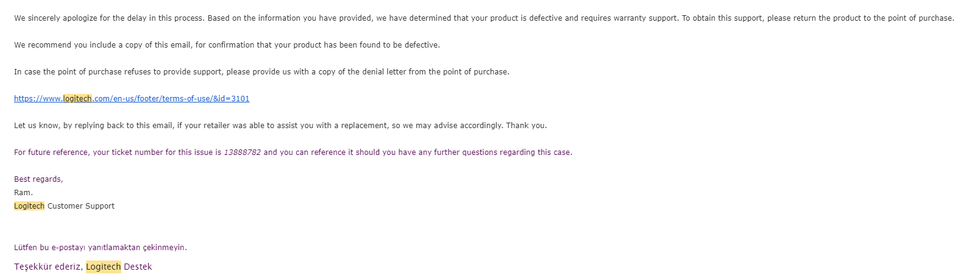The width and height of the screenshot is (980, 280).
Task: Click "In case the point of purchase refuses" text
Action: tap(82, 72)
